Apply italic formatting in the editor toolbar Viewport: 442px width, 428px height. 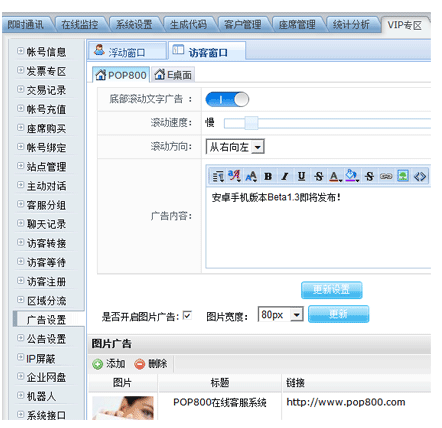(x=284, y=176)
